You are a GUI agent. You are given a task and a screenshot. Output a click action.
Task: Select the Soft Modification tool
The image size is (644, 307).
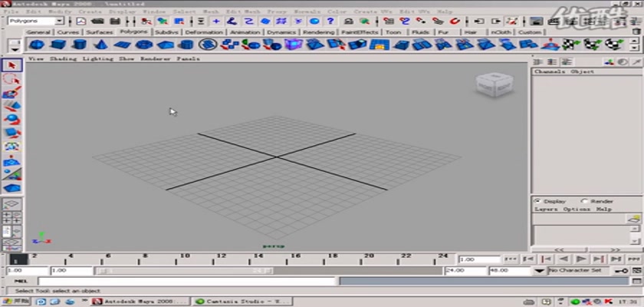click(12, 161)
